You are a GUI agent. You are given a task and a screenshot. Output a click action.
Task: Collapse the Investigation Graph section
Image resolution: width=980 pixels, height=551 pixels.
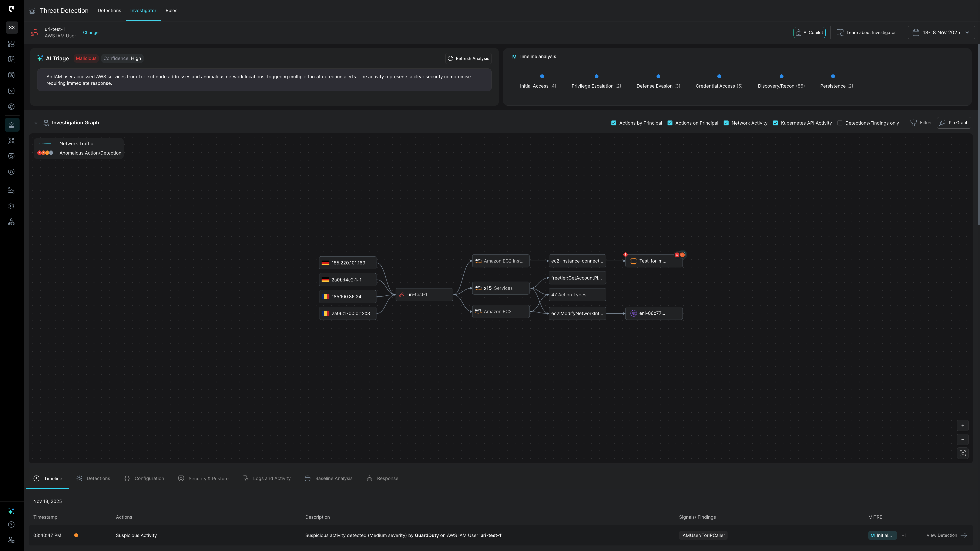click(x=36, y=123)
